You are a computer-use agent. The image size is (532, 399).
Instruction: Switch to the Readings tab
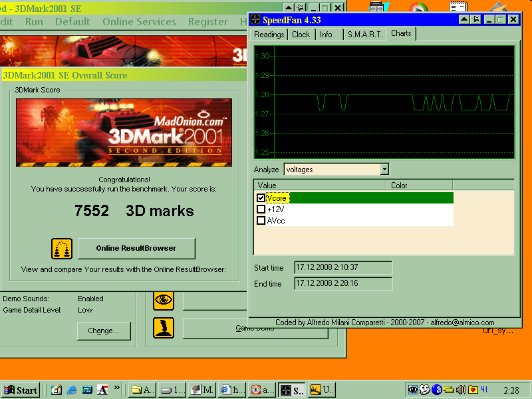[269, 35]
